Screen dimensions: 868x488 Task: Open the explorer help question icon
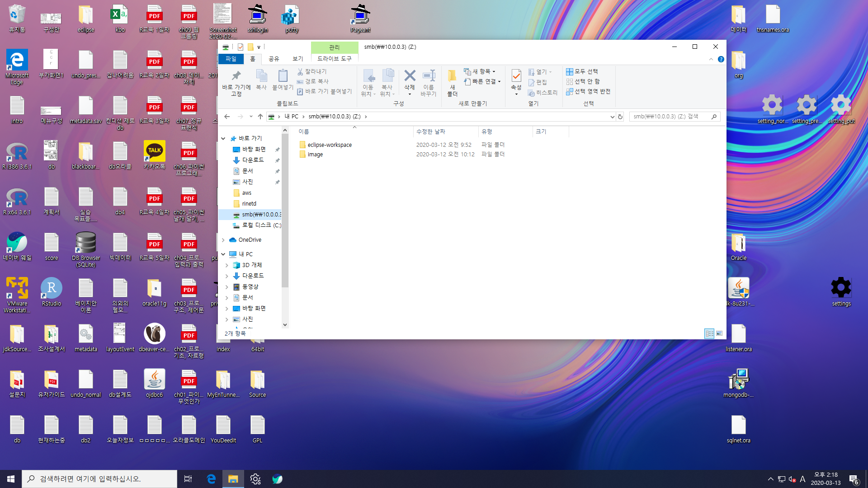(721, 59)
